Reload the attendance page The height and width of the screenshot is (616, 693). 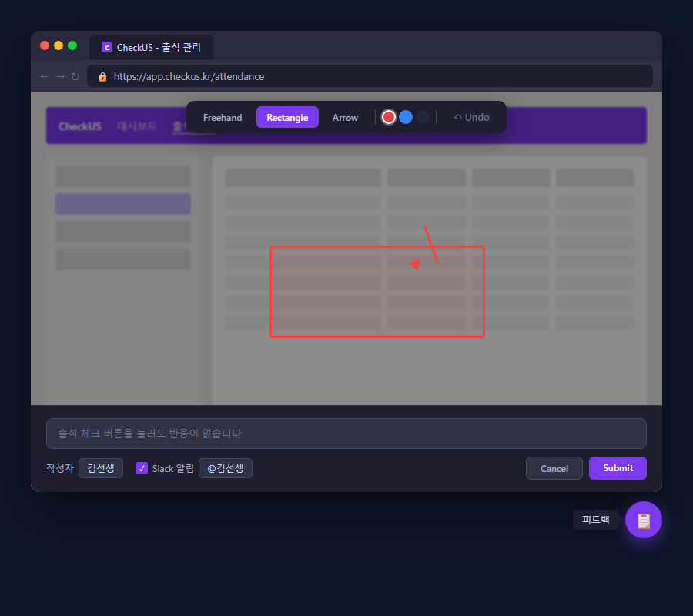tap(74, 76)
